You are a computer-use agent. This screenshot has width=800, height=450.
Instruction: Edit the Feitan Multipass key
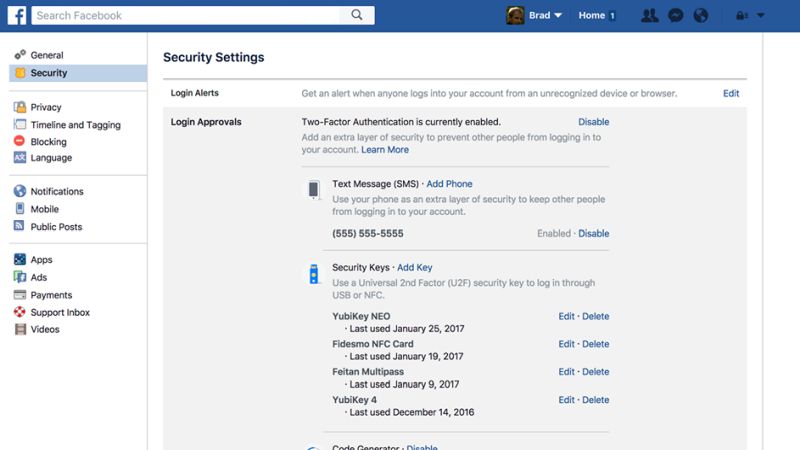click(566, 371)
